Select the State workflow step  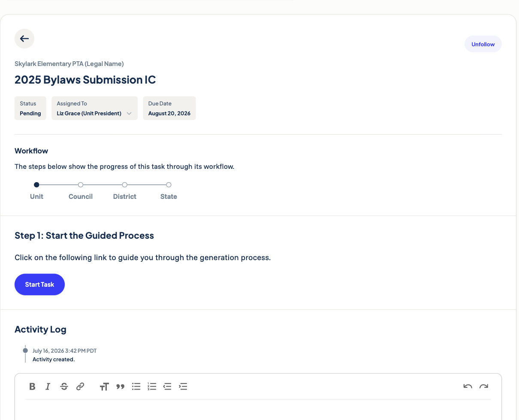tap(169, 185)
